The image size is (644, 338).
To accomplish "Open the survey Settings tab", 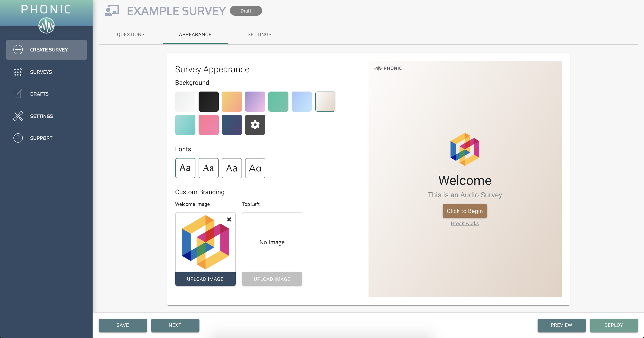I will tap(259, 34).
